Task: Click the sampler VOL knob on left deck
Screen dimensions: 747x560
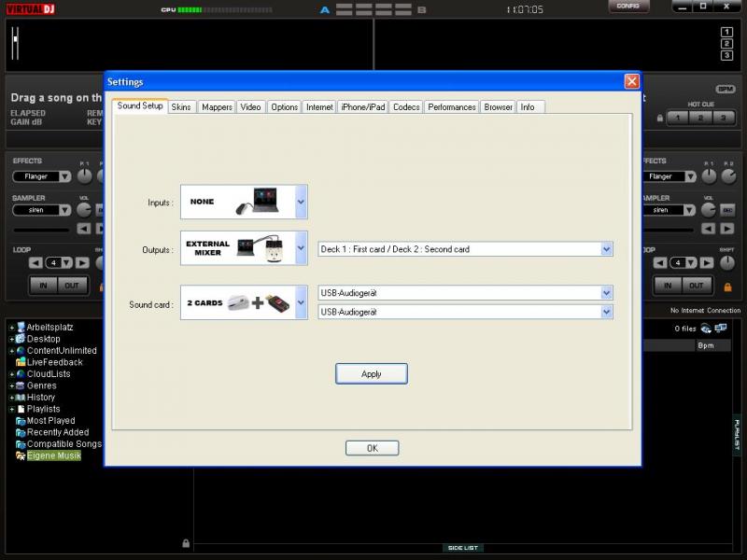Action: click(84, 209)
